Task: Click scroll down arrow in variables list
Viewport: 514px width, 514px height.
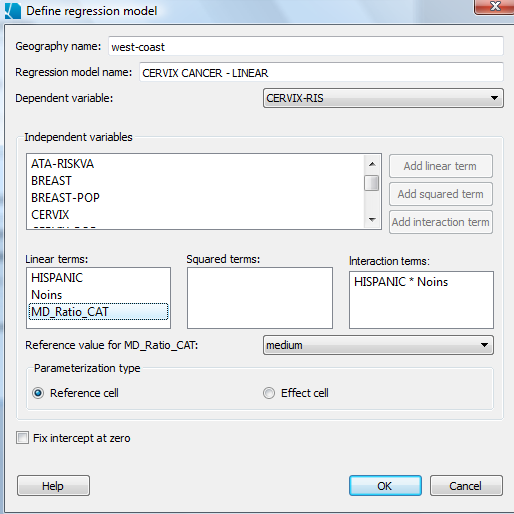Action: 372,219
